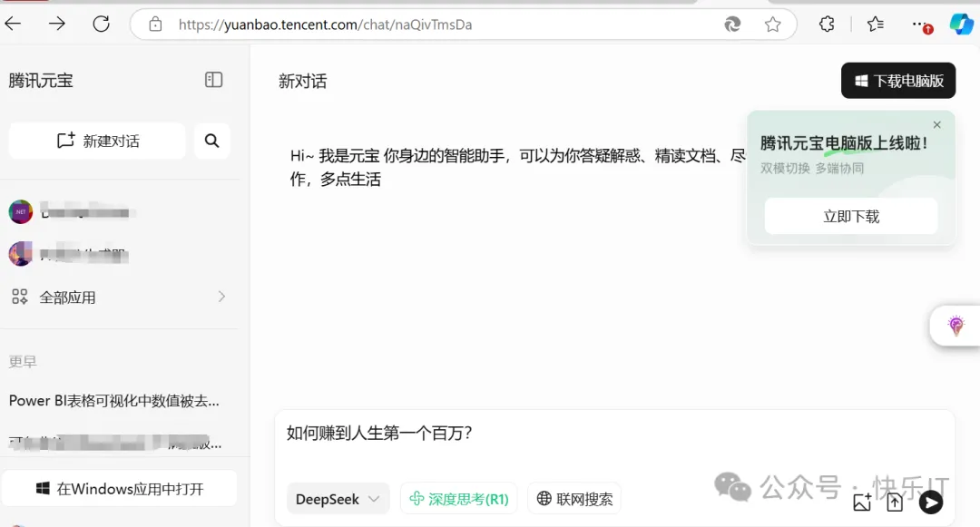This screenshot has width=980, height=527.
Task: Search conversations with the magnifier icon
Action: tap(211, 141)
